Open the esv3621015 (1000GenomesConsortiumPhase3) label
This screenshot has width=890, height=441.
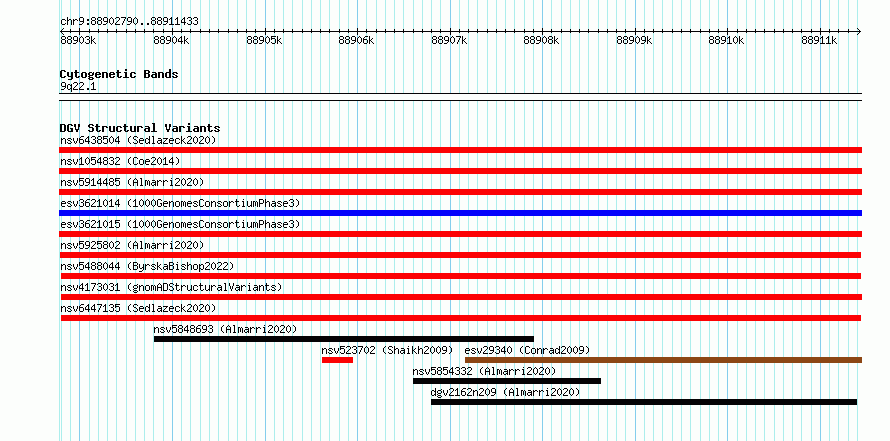coord(180,224)
